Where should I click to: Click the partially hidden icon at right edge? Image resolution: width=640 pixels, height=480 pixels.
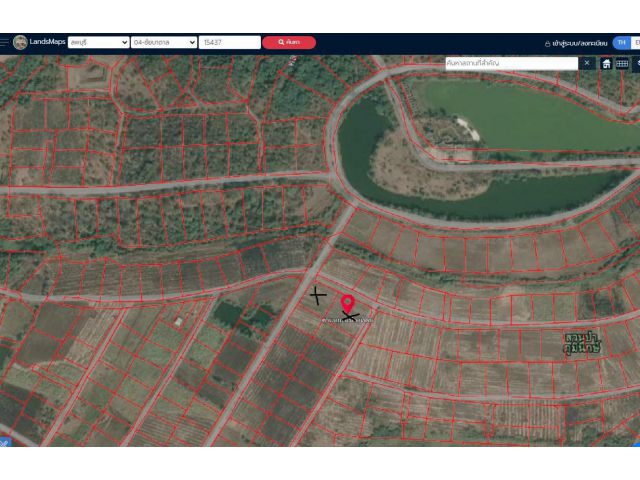tap(637, 64)
